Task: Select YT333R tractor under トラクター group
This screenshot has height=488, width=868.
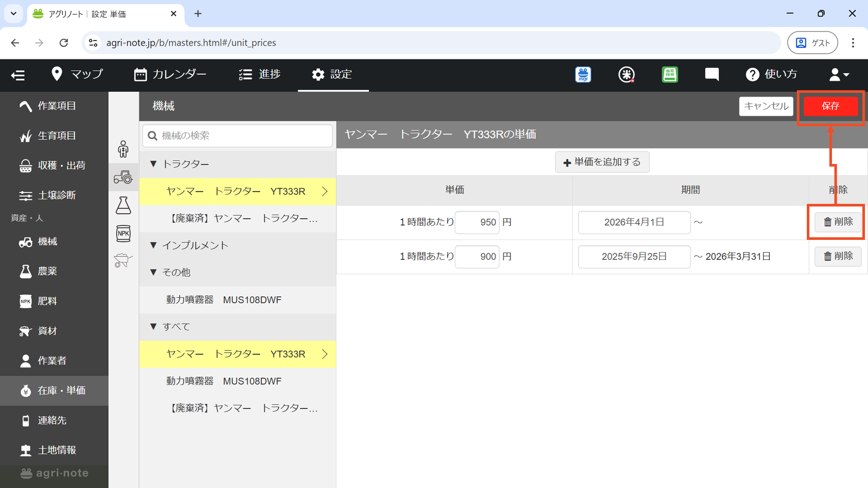Action: (x=237, y=191)
